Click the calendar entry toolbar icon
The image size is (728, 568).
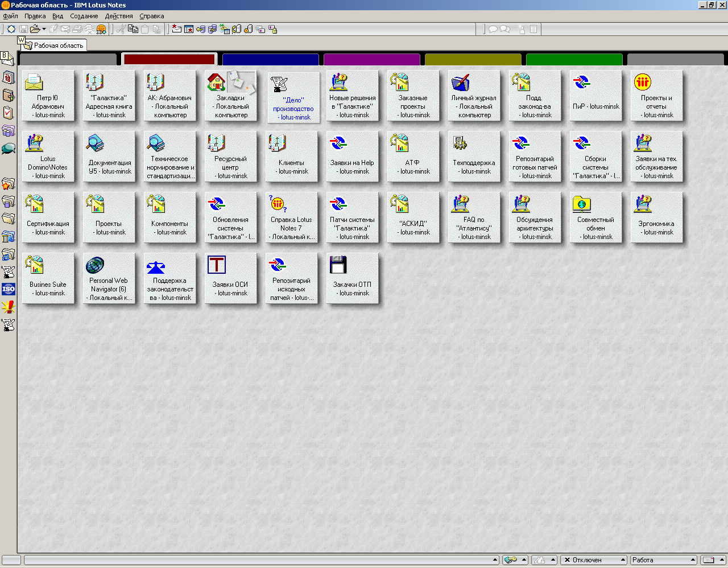[x=189, y=29]
